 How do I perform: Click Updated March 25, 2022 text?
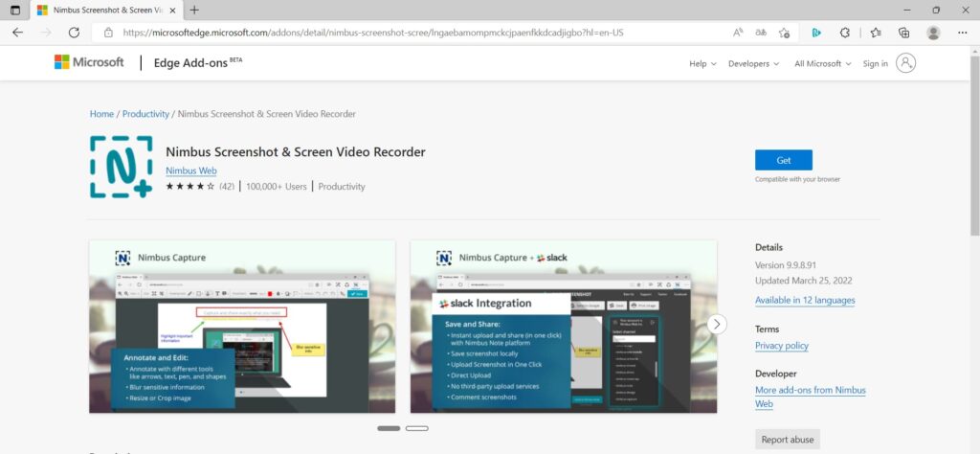[x=804, y=281]
